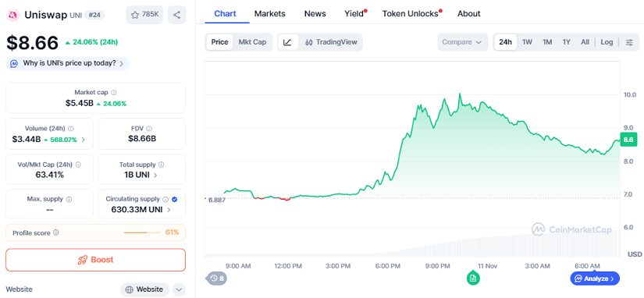The width and height of the screenshot is (644, 298).
Task: Open the Website link button
Action: [144, 289]
